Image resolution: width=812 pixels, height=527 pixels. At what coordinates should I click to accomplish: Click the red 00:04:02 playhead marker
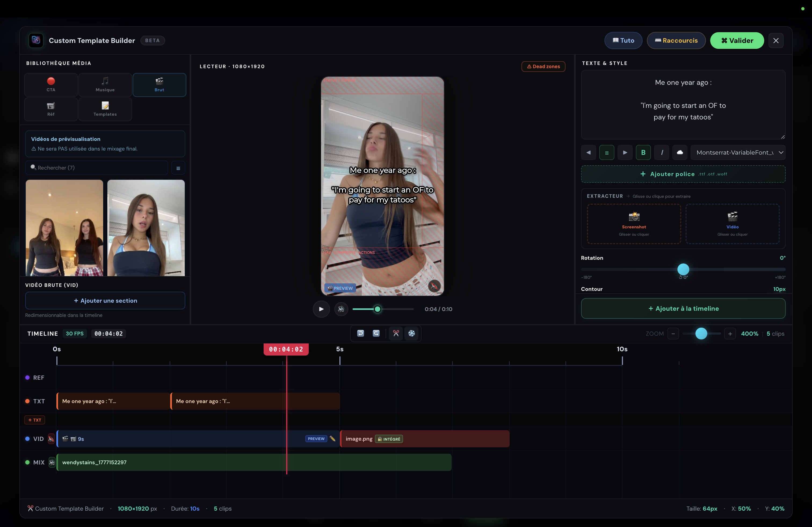[286, 349]
